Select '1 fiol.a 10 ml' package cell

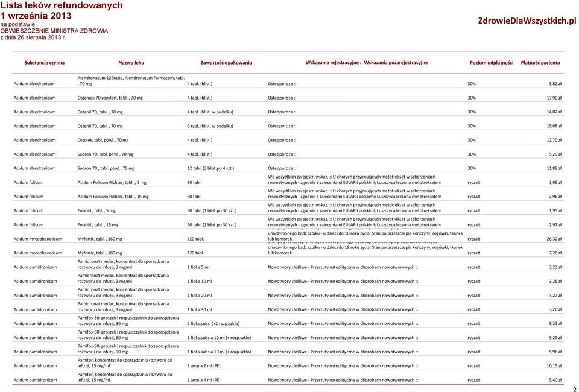[200, 281]
